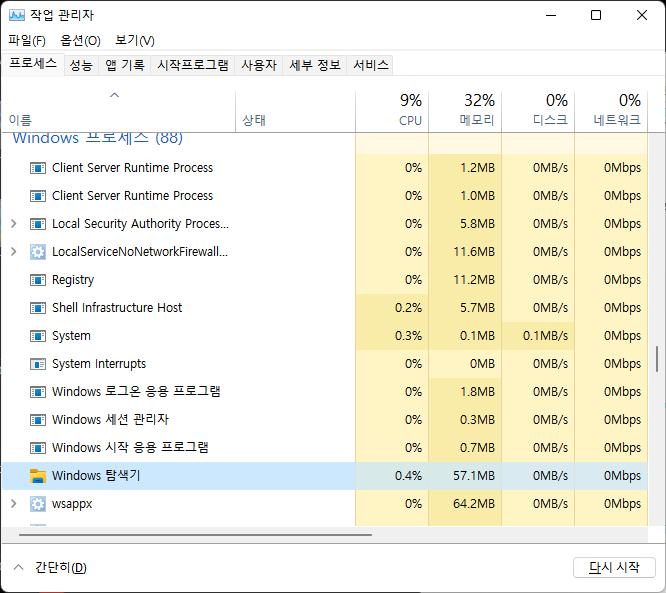The width and height of the screenshot is (666, 593).
Task: Select the Registry process name
Action: (73, 280)
